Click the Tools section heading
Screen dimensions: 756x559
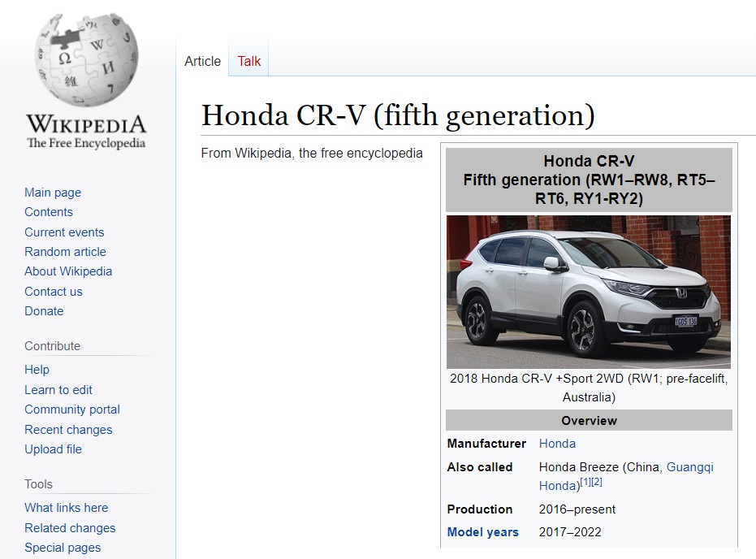click(x=39, y=484)
